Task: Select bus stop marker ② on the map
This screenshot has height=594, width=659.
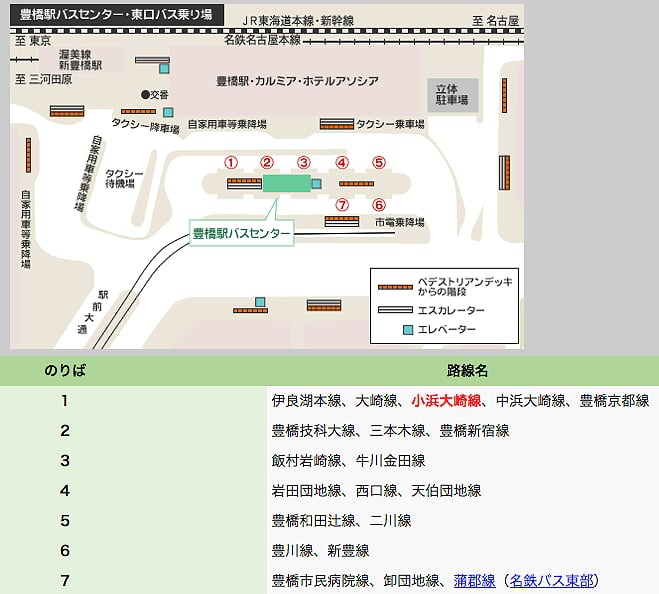Action: (267, 162)
